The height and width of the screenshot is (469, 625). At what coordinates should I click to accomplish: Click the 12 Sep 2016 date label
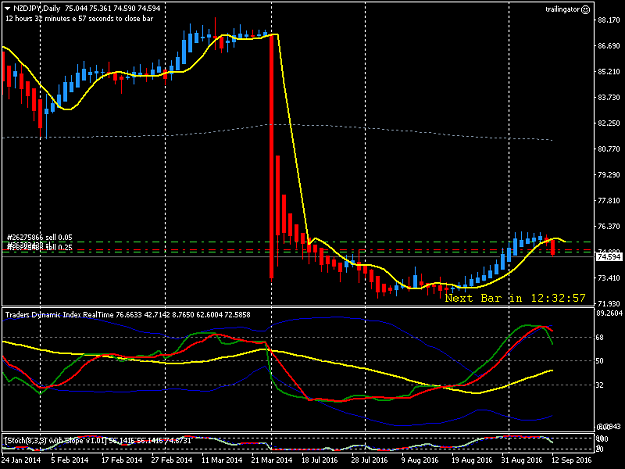[x=571, y=460]
